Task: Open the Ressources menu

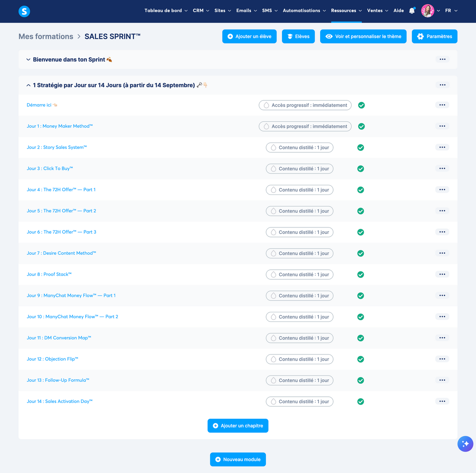Action: click(346, 11)
